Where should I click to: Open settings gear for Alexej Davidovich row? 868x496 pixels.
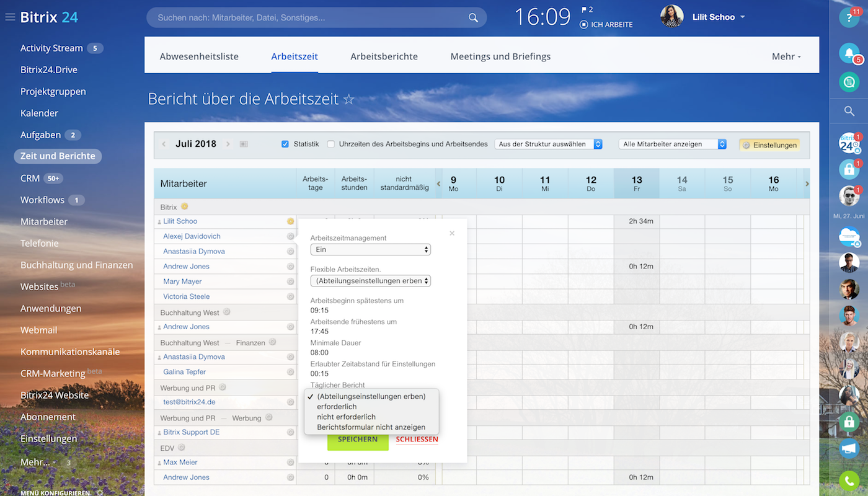[x=290, y=236]
